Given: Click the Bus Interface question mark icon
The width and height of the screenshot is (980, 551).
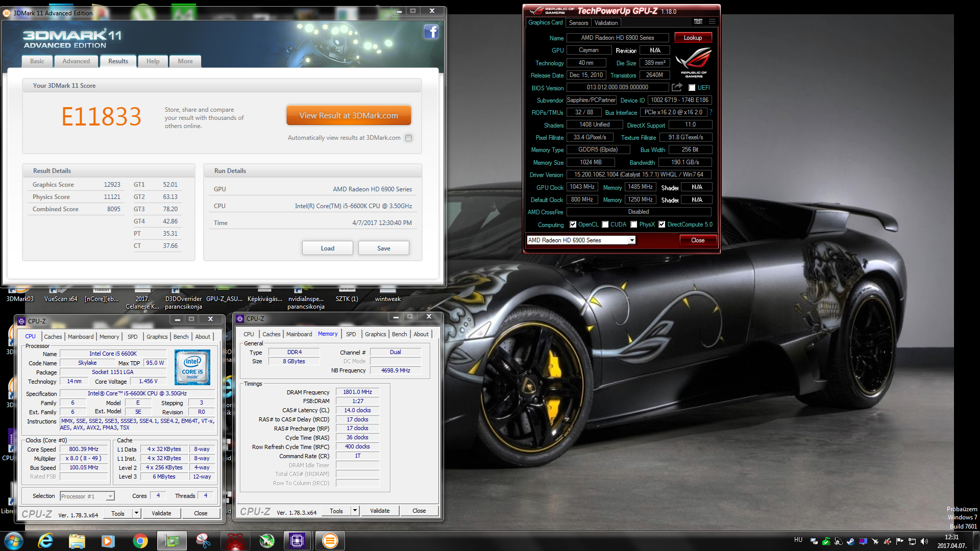Looking at the screenshot, I should tap(710, 112).
